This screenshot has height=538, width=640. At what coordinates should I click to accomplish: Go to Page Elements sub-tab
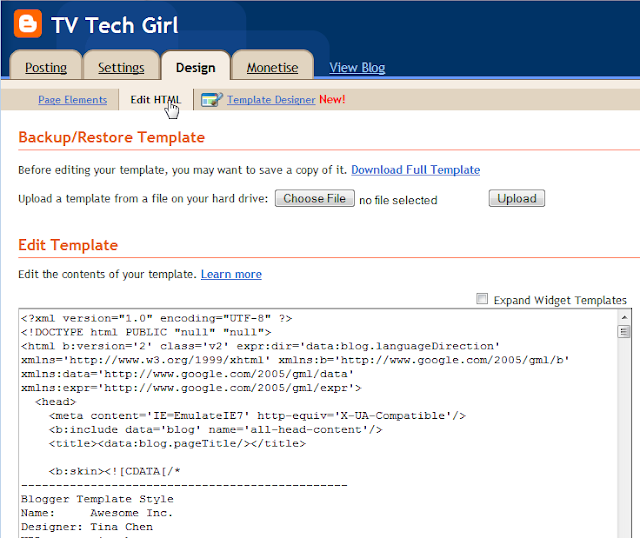click(73, 100)
